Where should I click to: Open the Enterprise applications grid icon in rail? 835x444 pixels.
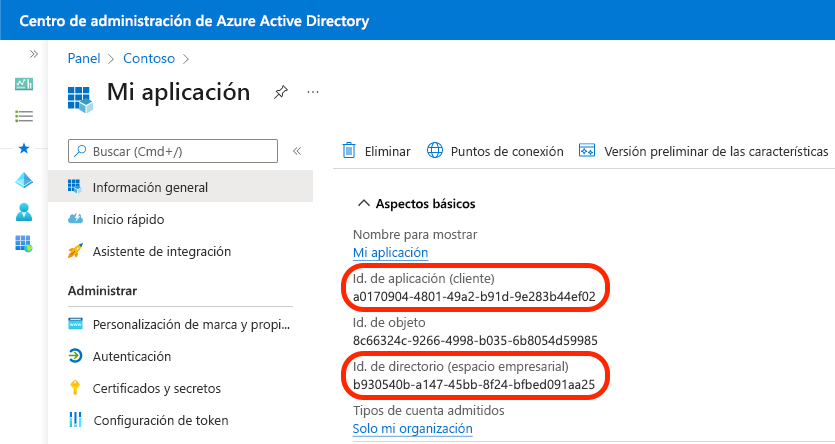tap(24, 244)
